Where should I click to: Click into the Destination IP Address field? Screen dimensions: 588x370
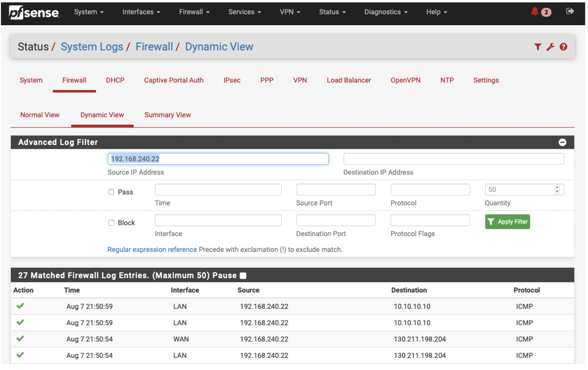pyautogui.click(x=453, y=159)
